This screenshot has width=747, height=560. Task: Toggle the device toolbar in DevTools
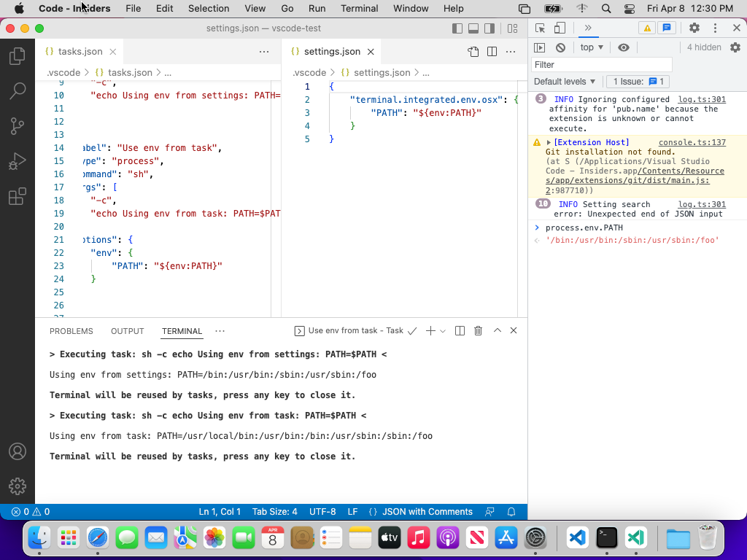(x=559, y=27)
